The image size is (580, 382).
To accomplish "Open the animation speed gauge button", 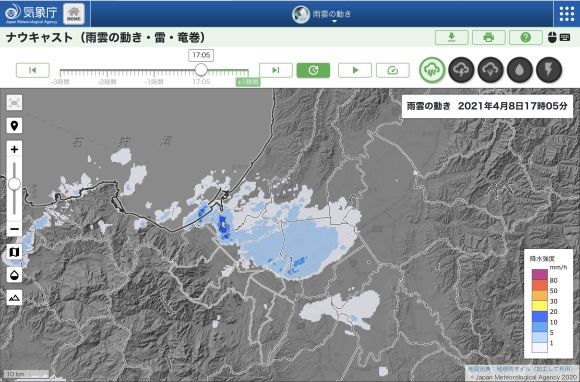I will pyautogui.click(x=392, y=70).
